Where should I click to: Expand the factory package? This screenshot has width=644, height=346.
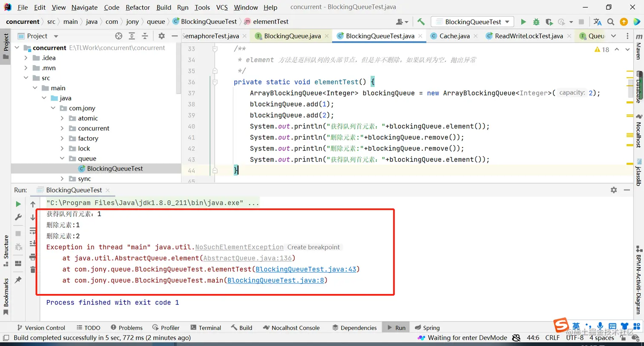click(x=62, y=138)
